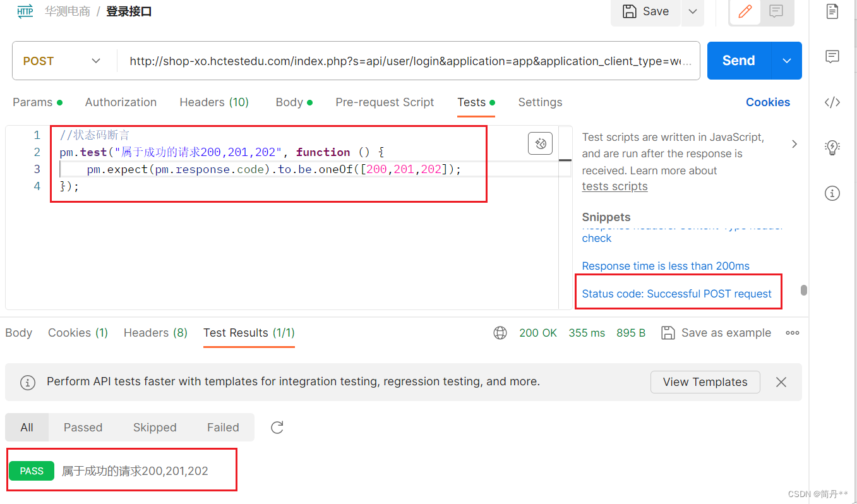Open the Comments sidebar icon
857x504 pixels.
coord(832,57)
